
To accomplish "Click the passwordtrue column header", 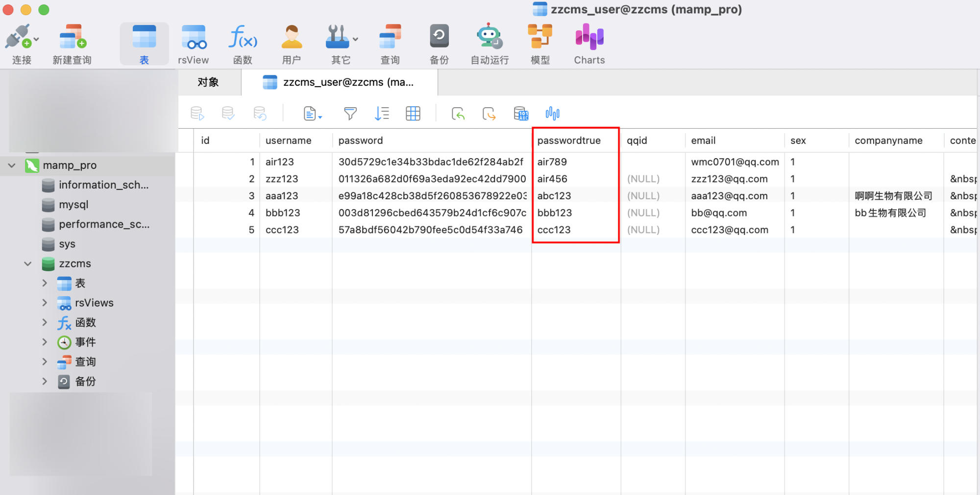I will [569, 141].
